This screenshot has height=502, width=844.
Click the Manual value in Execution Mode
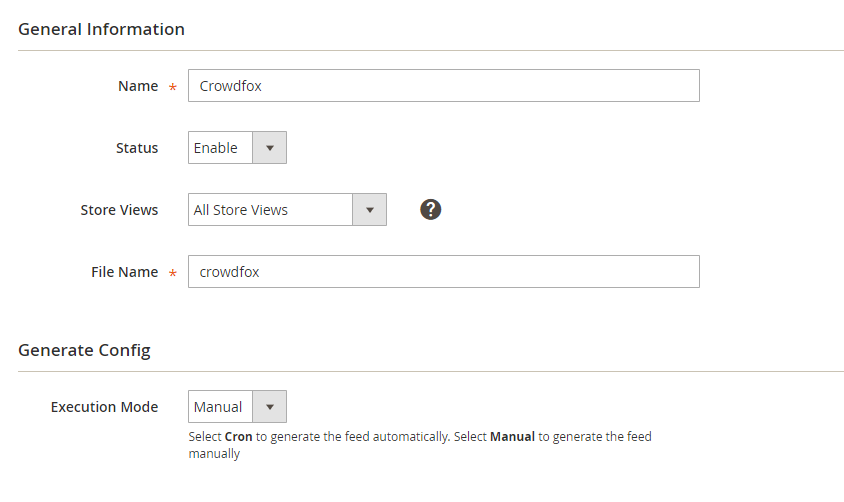point(218,407)
